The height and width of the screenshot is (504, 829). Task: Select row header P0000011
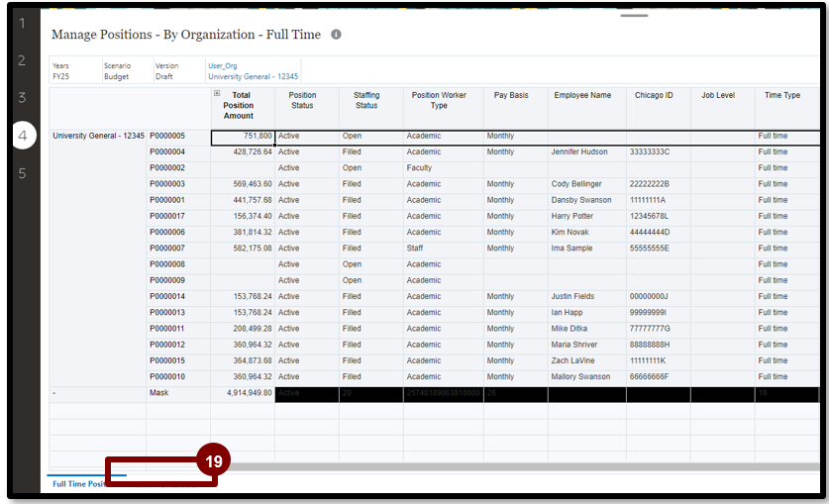(x=178, y=329)
